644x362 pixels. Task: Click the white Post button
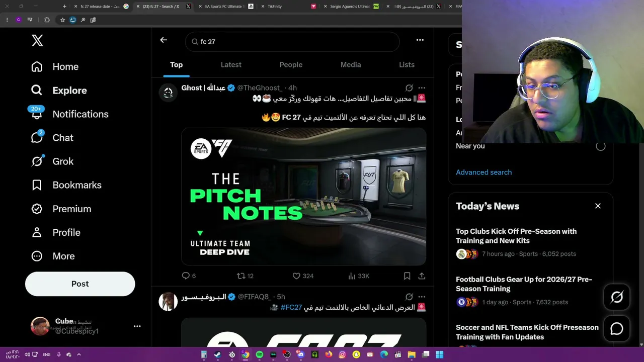coord(80,284)
